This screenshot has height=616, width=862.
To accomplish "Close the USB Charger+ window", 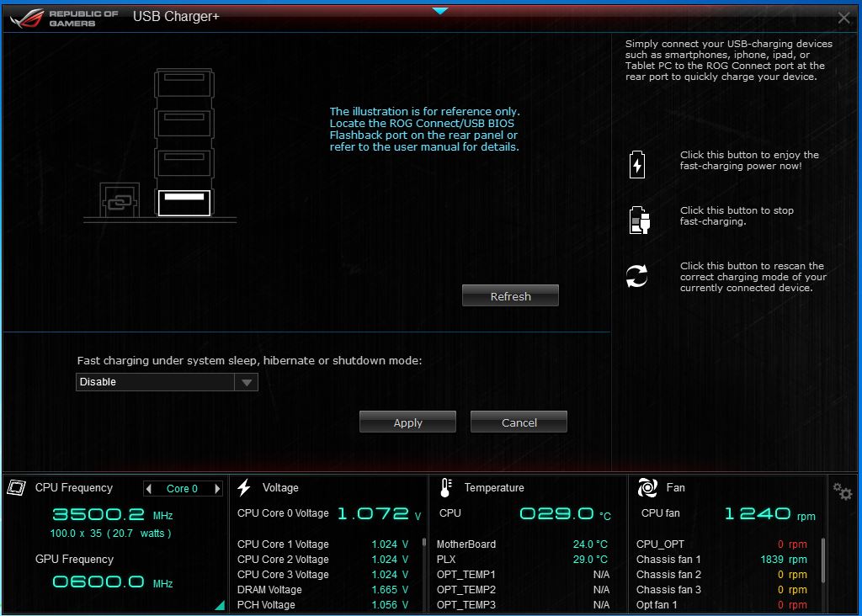I will (x=843, y=18).
